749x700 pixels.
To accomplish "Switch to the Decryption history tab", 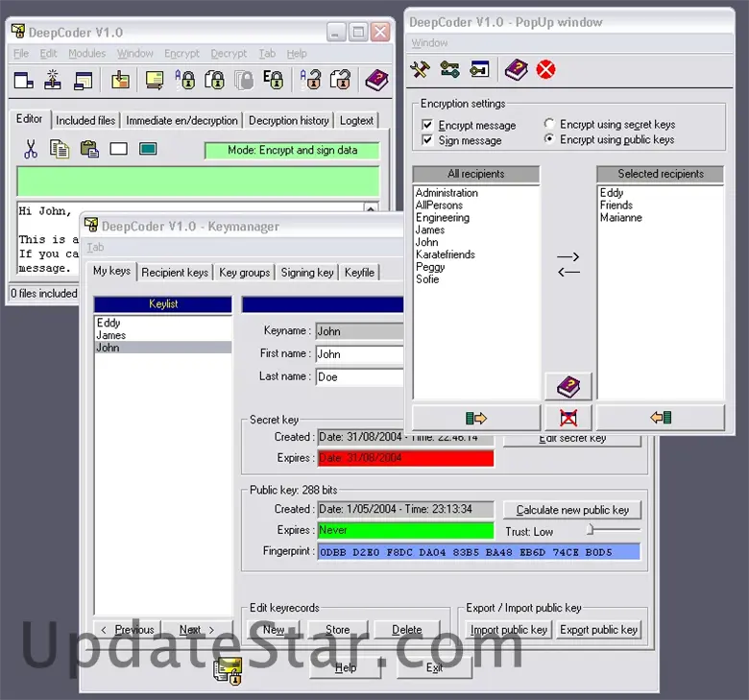I will 288,120.
